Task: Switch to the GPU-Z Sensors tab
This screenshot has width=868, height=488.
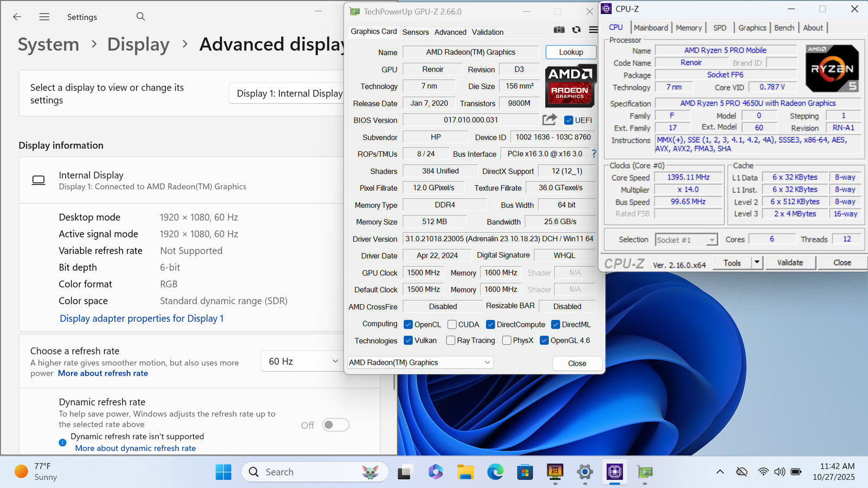Action: point(416,32)
